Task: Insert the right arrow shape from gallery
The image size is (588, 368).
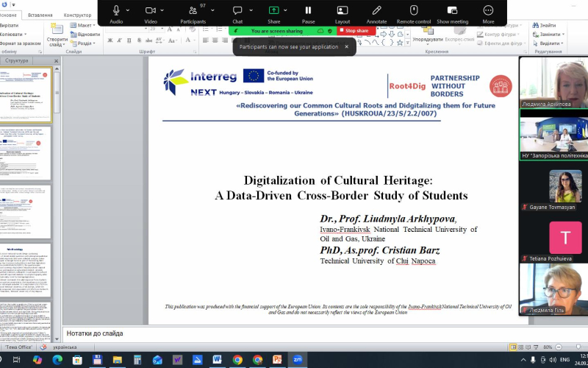Action: (384, 34)
